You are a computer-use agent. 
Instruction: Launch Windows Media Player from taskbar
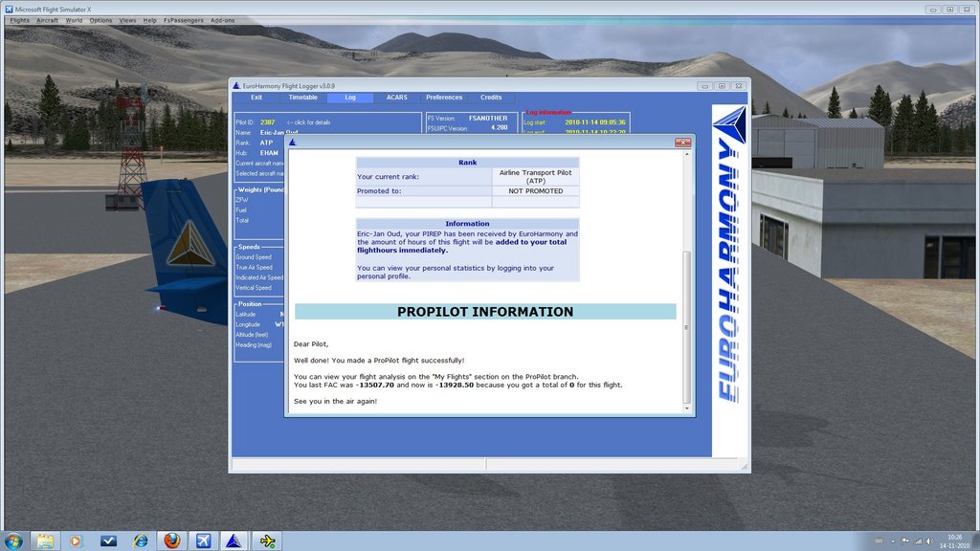77,540
